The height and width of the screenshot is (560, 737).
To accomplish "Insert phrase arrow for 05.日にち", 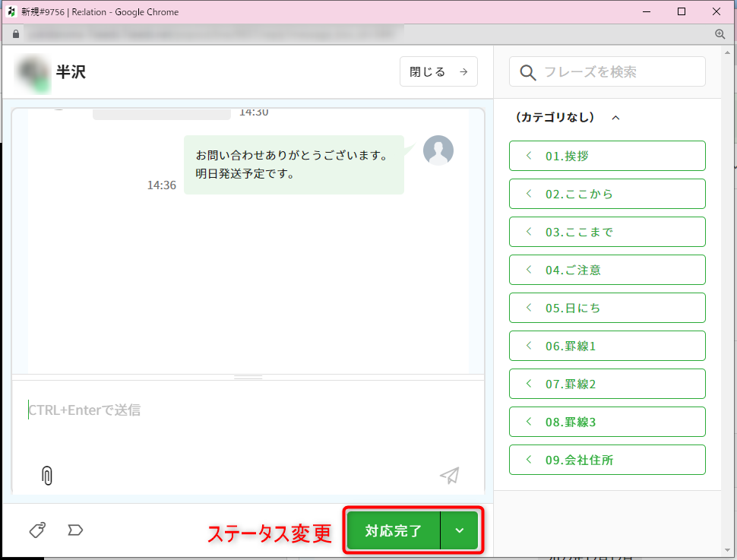I will click(x=530, y=308).
